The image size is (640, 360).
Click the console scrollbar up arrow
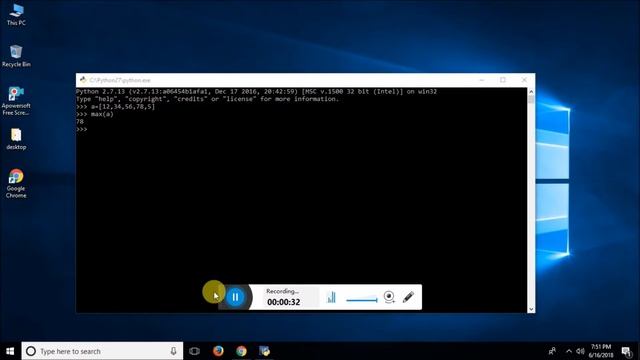531,91
